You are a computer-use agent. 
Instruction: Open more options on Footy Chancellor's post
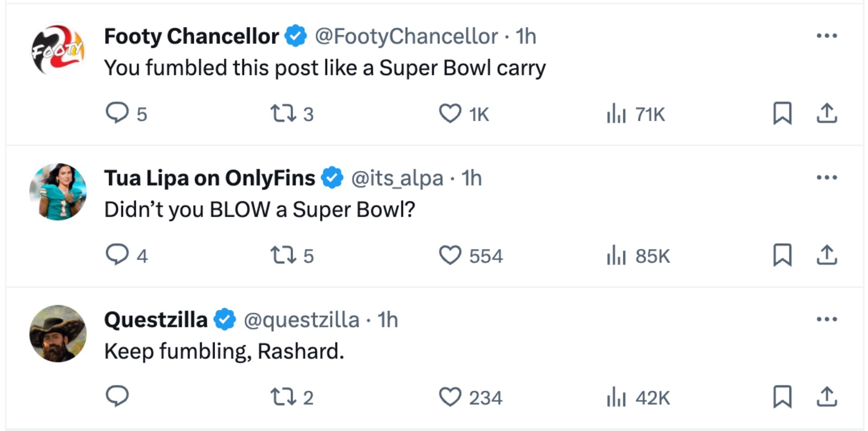[826, 36]
